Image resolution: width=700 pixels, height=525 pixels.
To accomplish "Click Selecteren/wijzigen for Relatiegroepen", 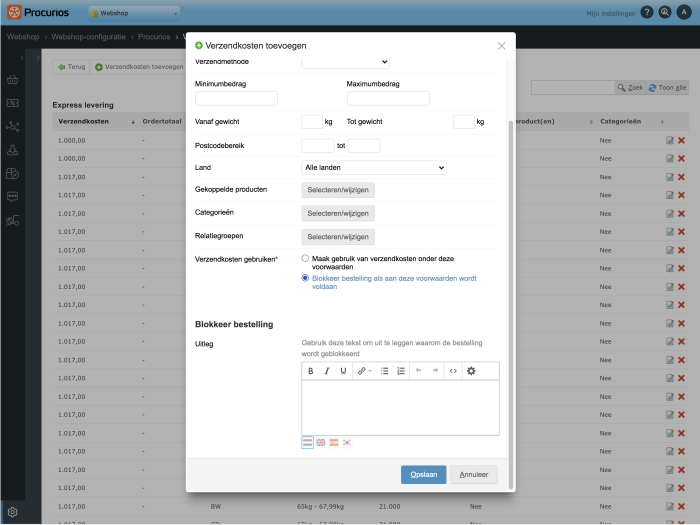I will pyautogui.click(x=338, y=237).
